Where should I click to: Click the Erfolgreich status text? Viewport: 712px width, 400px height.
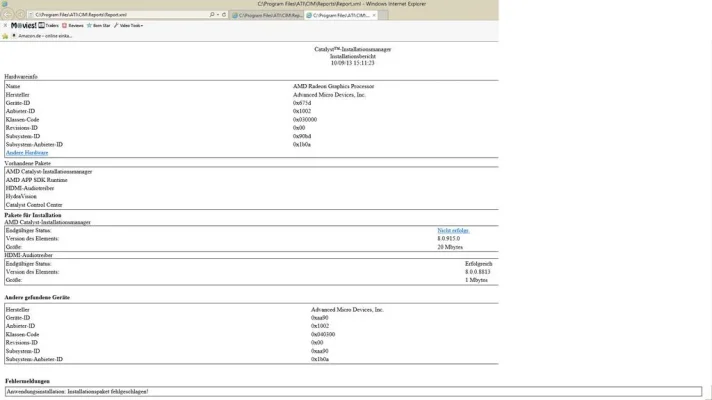[479, 264]
